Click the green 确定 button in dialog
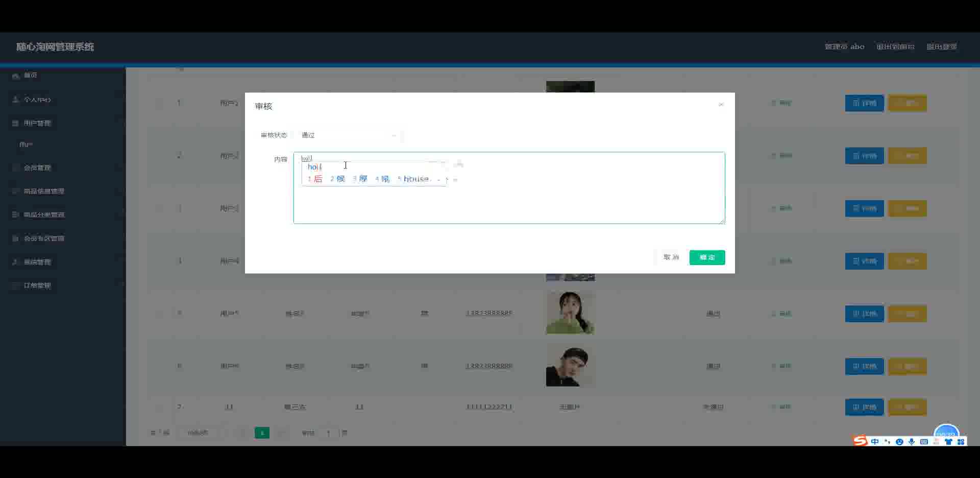Image resolution: width=980 pixels, height=478 pixels. tap(707, 257)
